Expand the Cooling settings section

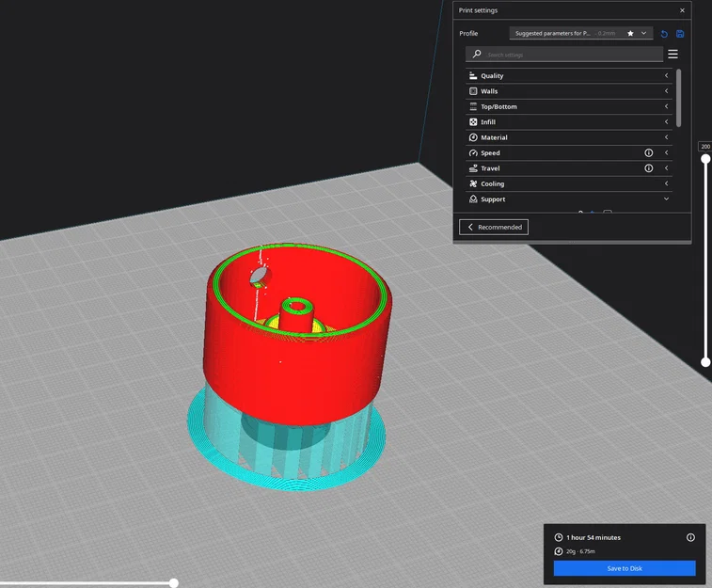[569, 183]
